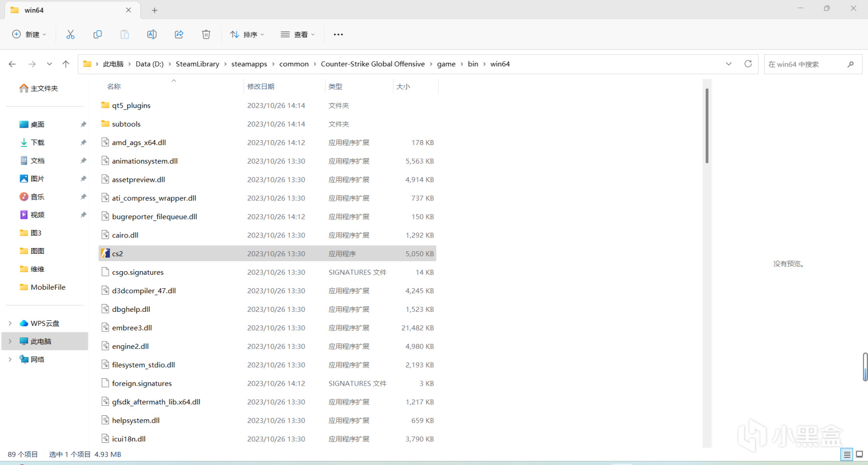Select the cs2 application file icon
Image resolution: width=868 pixels, height=465 pixels.
pyautogui.click(x=105, y=254)
